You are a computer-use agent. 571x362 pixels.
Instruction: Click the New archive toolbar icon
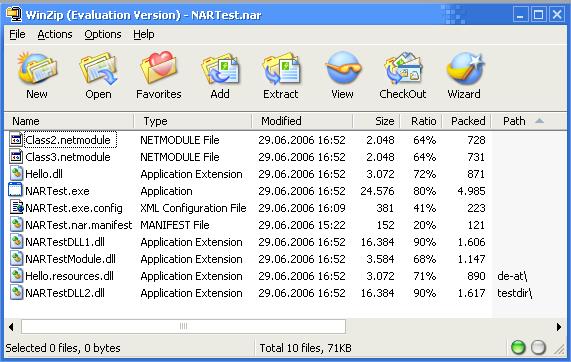37,68
